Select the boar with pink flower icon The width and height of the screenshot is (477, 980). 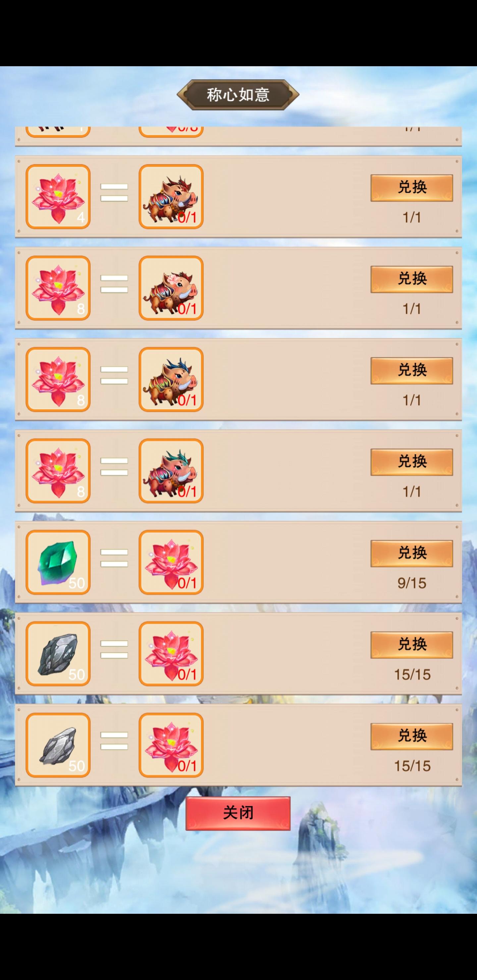coord(171,288)
